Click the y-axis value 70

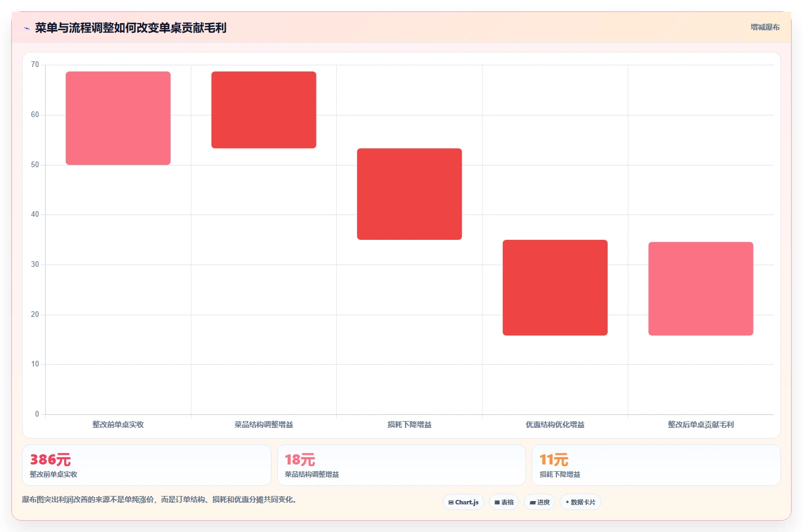35,65
